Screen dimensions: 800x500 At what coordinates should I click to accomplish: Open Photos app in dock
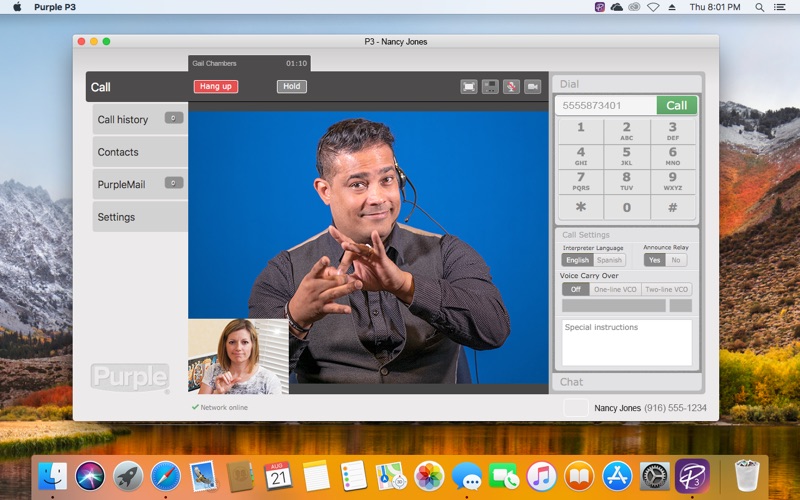click(429, 476)
